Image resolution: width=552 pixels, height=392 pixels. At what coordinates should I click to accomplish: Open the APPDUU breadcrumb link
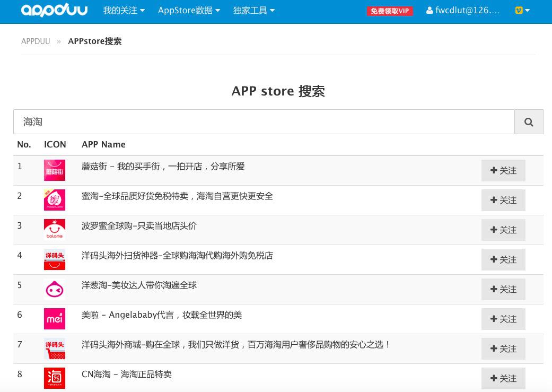(36, 41)
